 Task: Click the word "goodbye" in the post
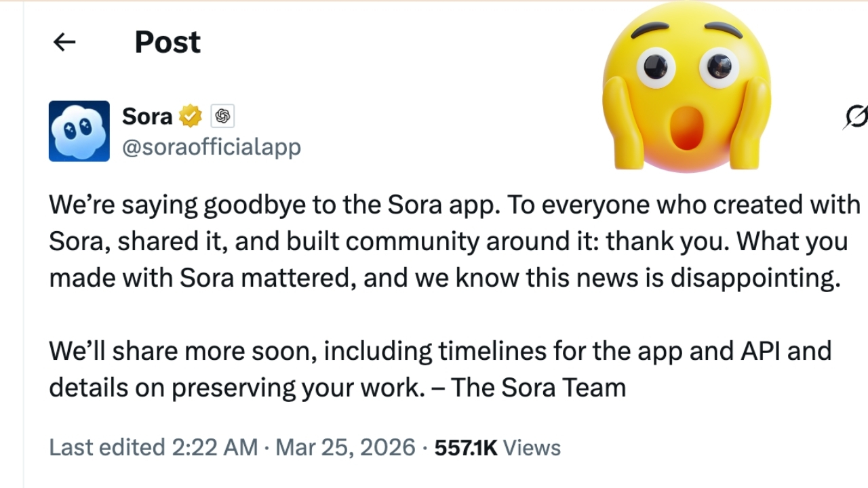pyautogui.click(x=256, y=205)
